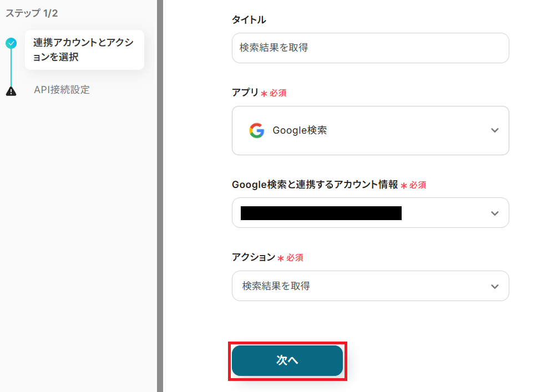Switch to the API接続設定 step
The width and height of the screenshot is (547, 392).
coord(62,90)
